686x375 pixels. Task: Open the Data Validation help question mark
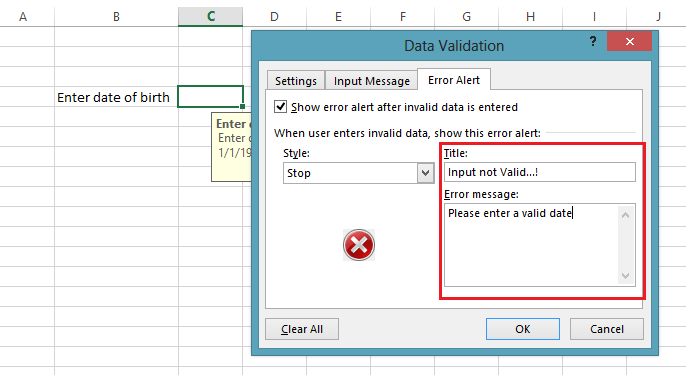click(x=593, y=42)
